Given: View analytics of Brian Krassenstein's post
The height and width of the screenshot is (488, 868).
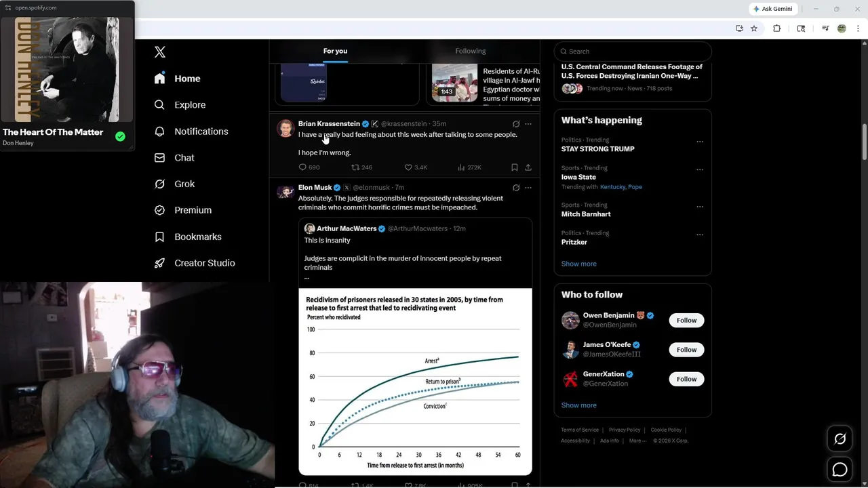Looking at the screenshot, I should pos(469,167).
